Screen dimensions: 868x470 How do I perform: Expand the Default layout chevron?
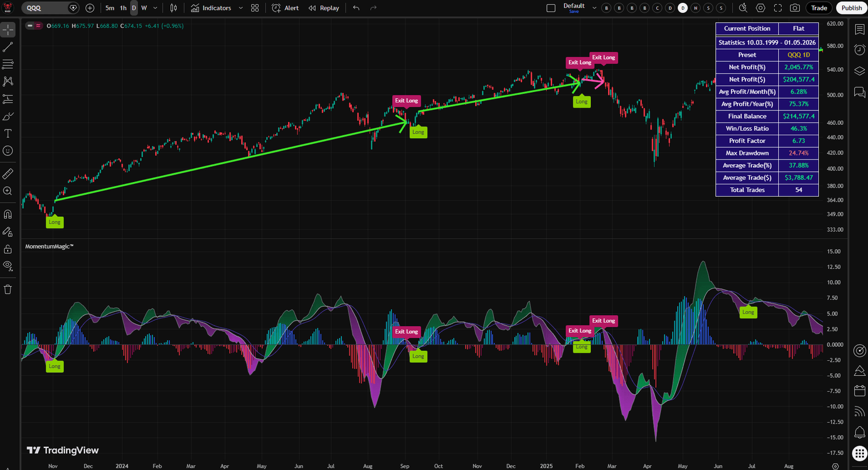point(594,8)
